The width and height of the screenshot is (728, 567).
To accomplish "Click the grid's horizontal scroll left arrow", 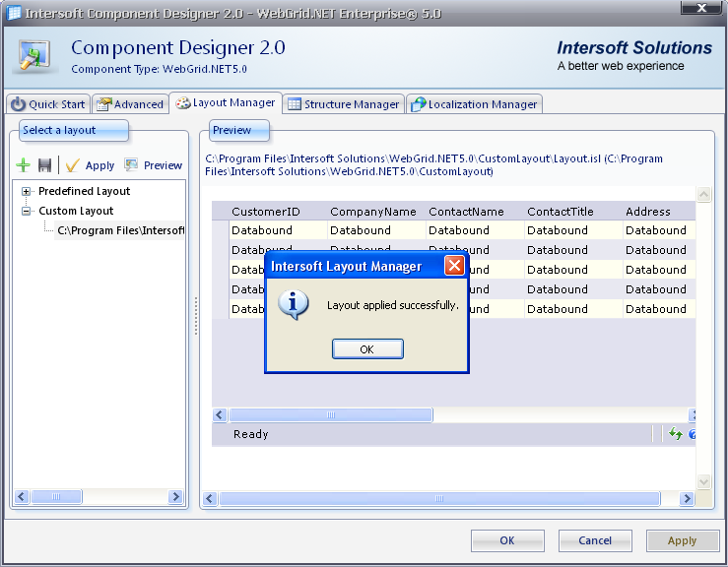I will click(x=220, y=414).
